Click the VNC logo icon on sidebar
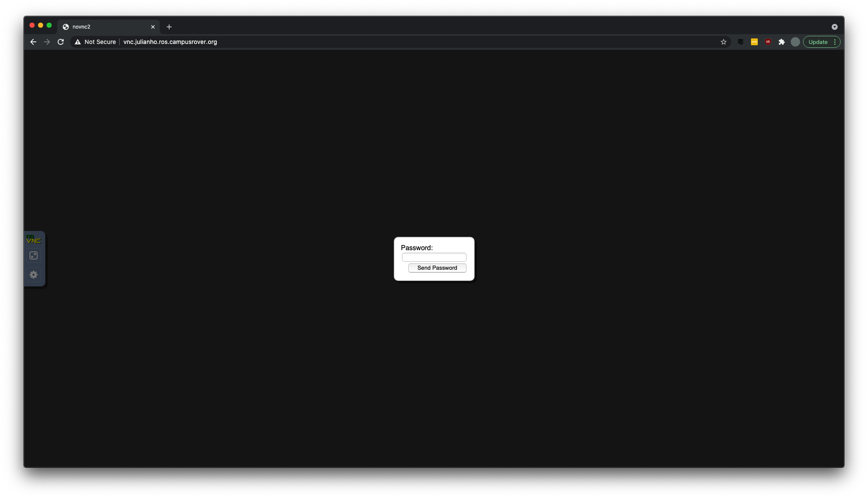Screen dimensions: 868x499 [33, 238]
